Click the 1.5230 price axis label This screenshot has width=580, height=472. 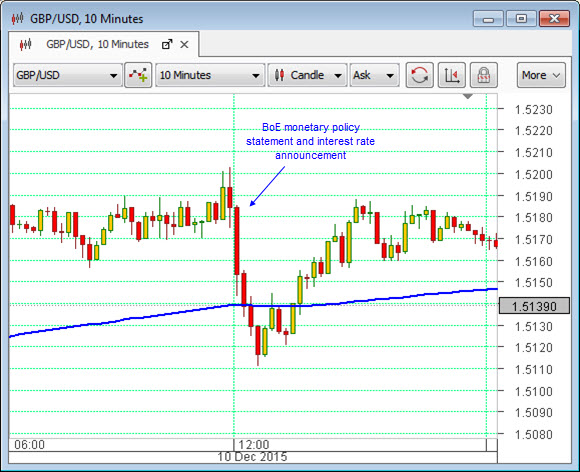pos(533,110)
